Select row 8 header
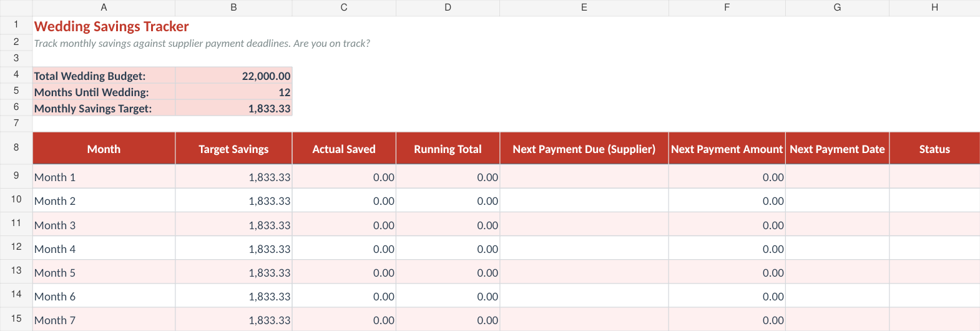Viewport: 980px width, 331px height. coord(16,147)
